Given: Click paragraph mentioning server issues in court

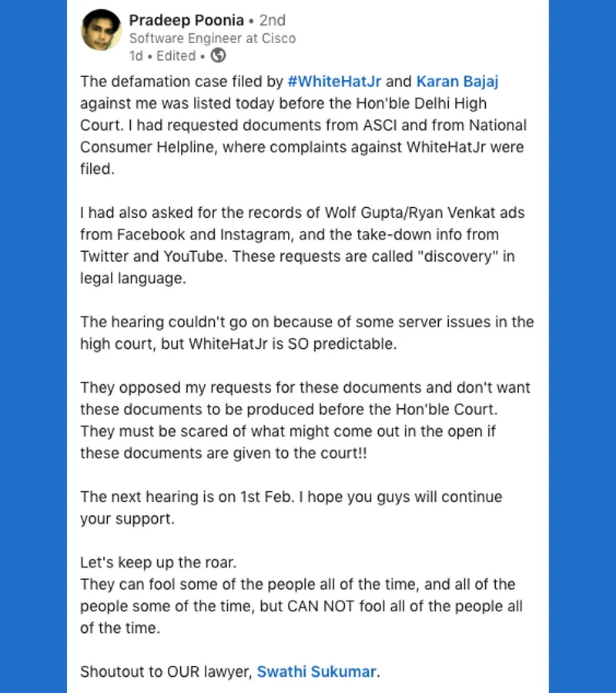Looking at the screenshot, I should click(x=306, y=333).
